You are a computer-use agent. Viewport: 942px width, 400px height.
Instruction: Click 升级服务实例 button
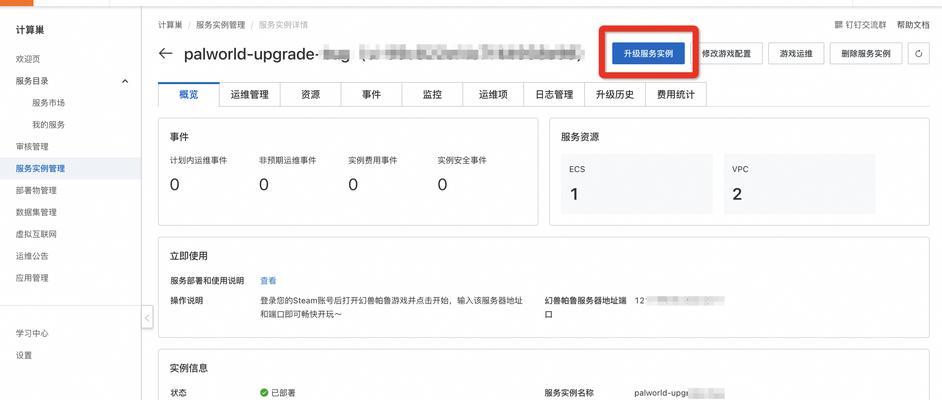tap(648, 53)
